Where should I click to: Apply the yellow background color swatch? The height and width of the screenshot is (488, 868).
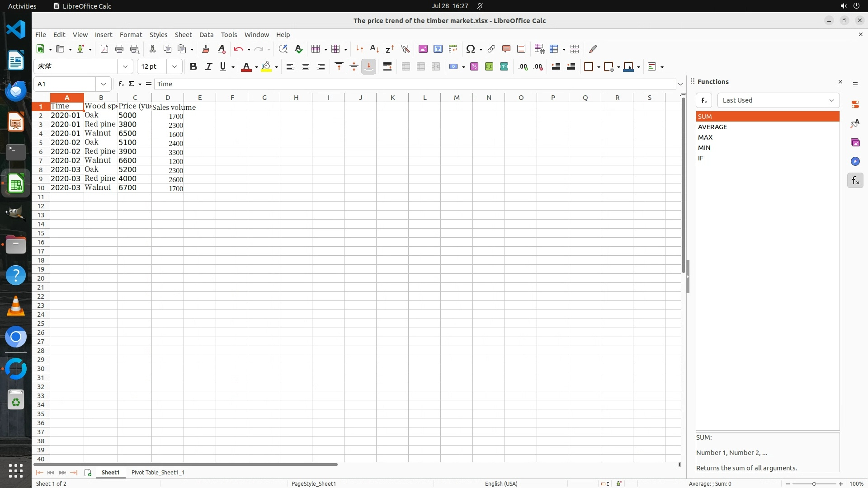[266, 67]
